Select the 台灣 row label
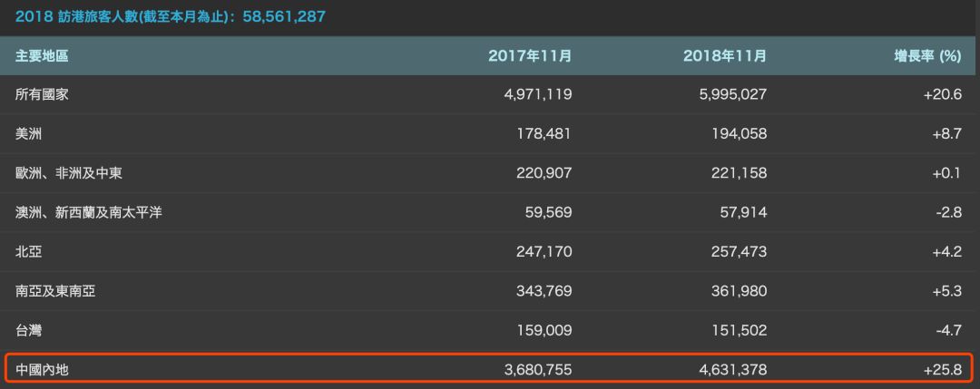Viewport: 980px width, 389px height. click(x=29, y=330)
